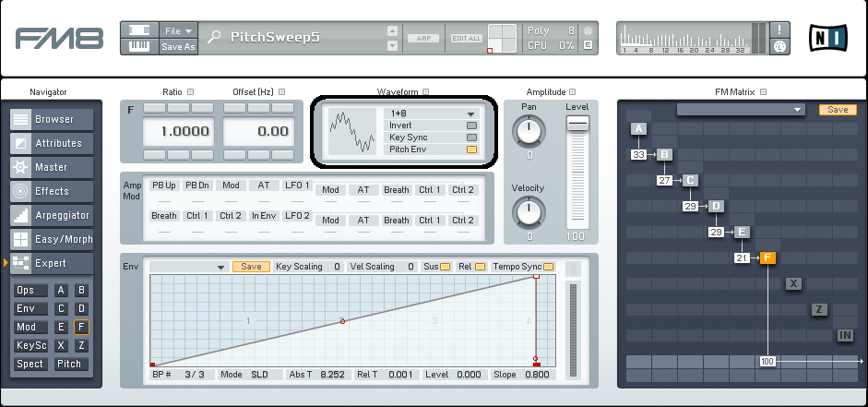The height and width of the screenshot is (407, 868).
Task: Click PB Up in Amp Mod
Action: (164, 186)
